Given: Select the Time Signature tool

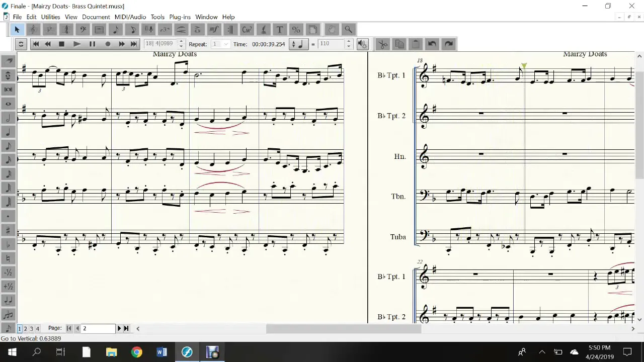Looking at the screenshot, I should (x=66, y=29).
